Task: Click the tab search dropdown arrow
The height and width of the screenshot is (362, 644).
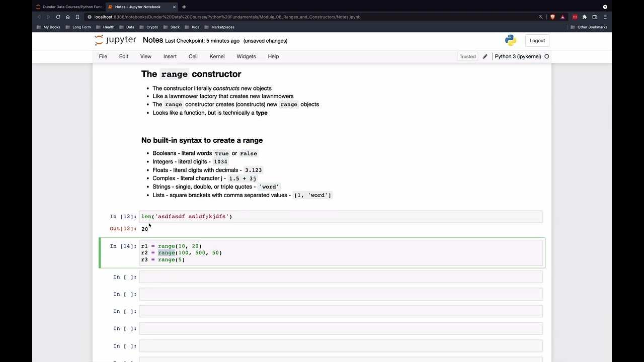Action: tap(605, 7)
